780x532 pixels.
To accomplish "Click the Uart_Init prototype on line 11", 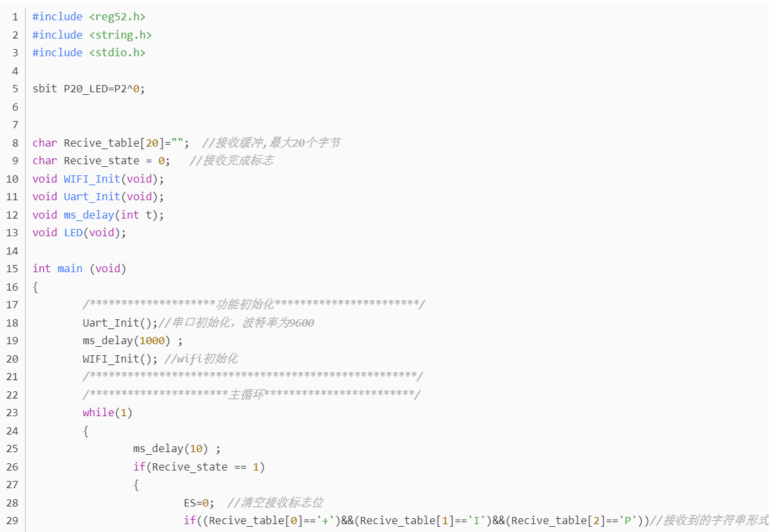I will [92, 196].
